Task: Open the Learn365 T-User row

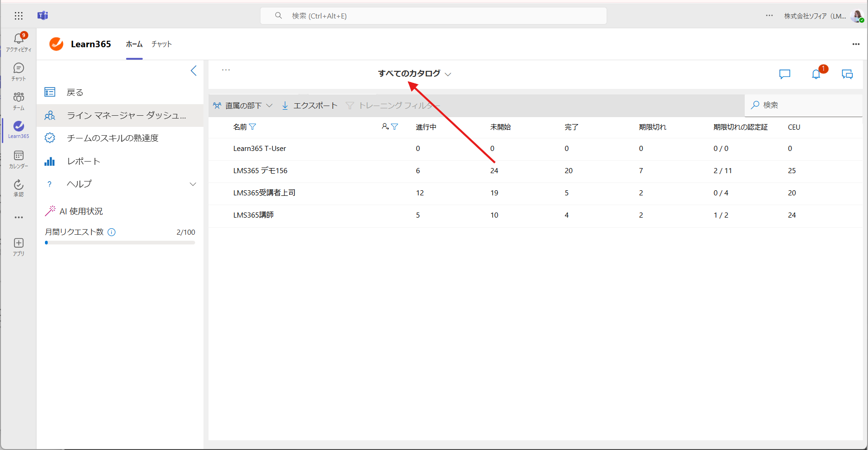Action: coord(535,149)
